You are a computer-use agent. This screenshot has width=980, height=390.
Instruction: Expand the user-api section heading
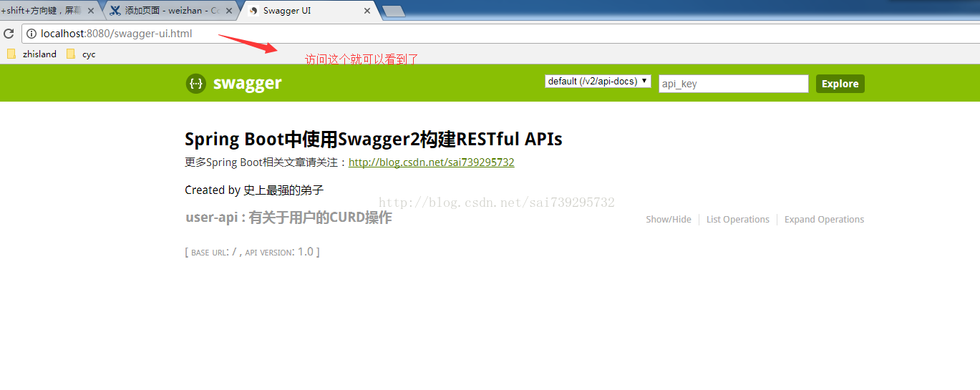coord(288,218)
